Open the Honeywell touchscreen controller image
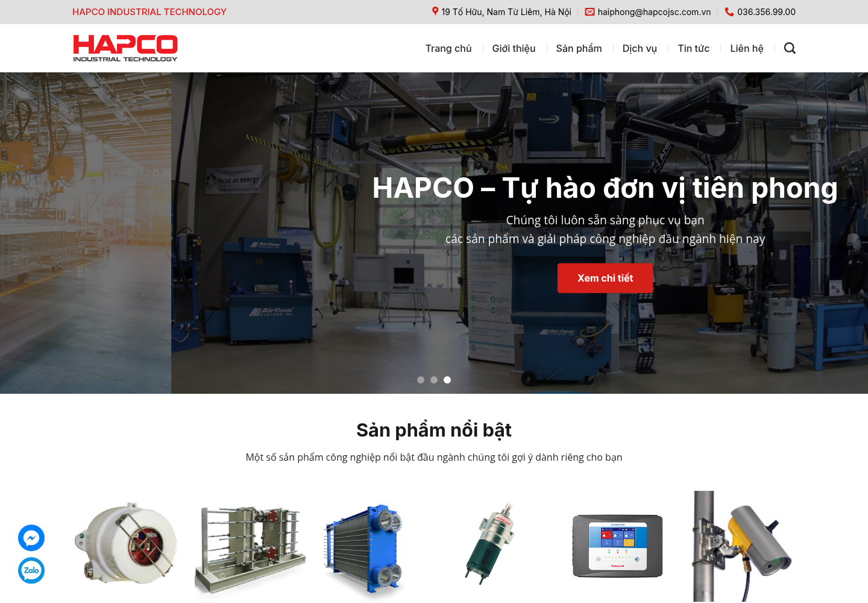Image resolution: width=868 pixels, height=603 pixels. (x=617, y=546)
